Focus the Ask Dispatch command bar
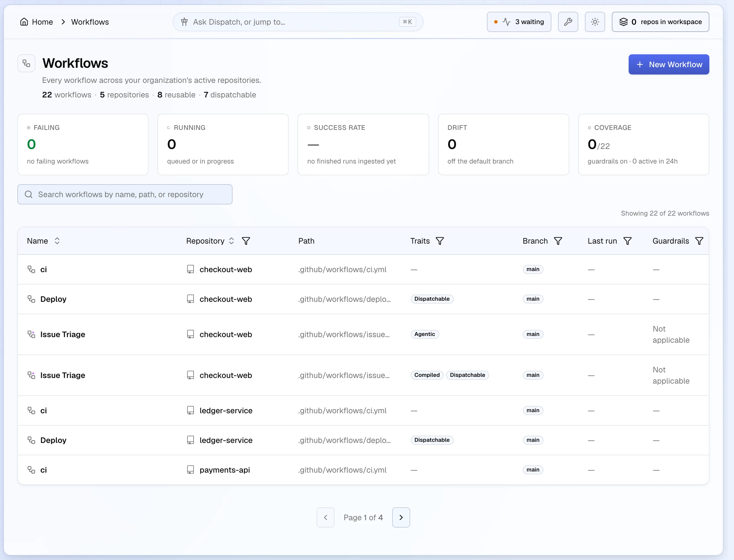734x560 pixels. click(298, 22)
